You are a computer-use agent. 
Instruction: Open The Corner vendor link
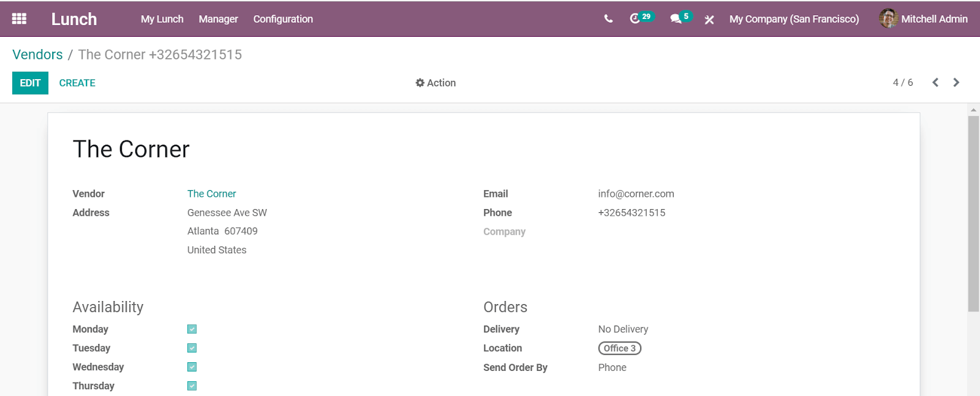click(x=211, y=194)
